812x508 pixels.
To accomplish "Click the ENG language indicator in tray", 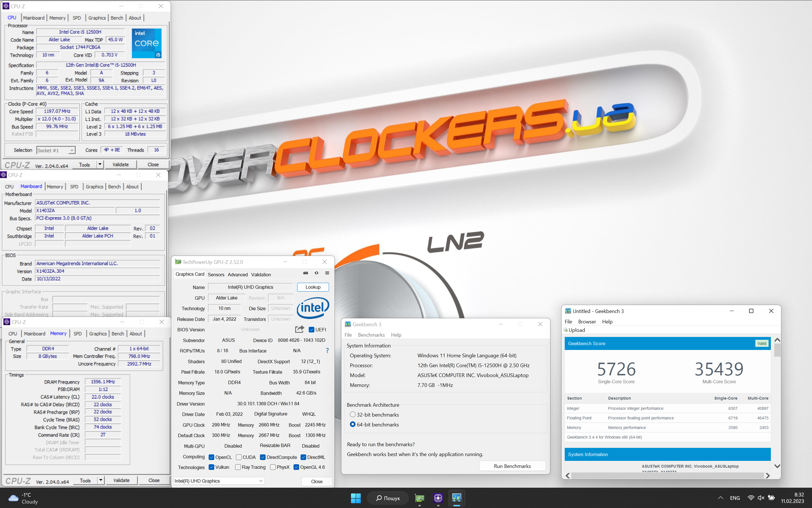I will (735, 498).
